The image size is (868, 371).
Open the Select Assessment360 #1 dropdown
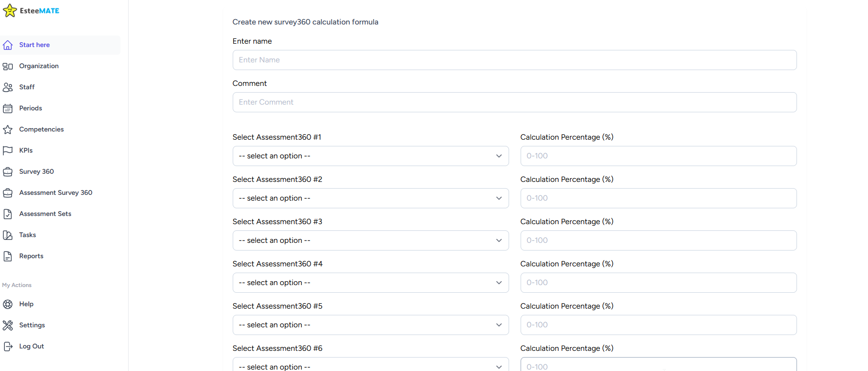pyautogui.click(x=370, y=156)
